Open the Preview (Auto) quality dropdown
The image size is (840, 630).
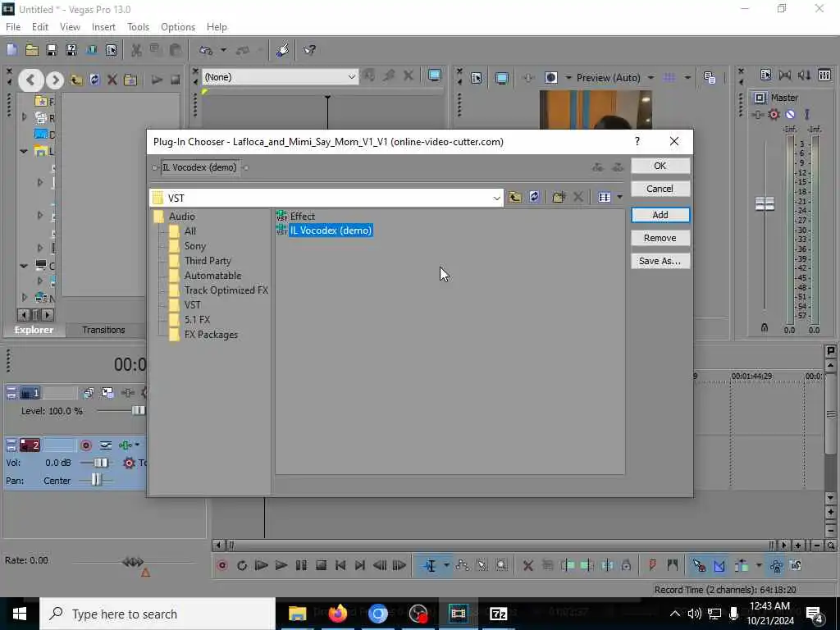[x=651, y=78]
